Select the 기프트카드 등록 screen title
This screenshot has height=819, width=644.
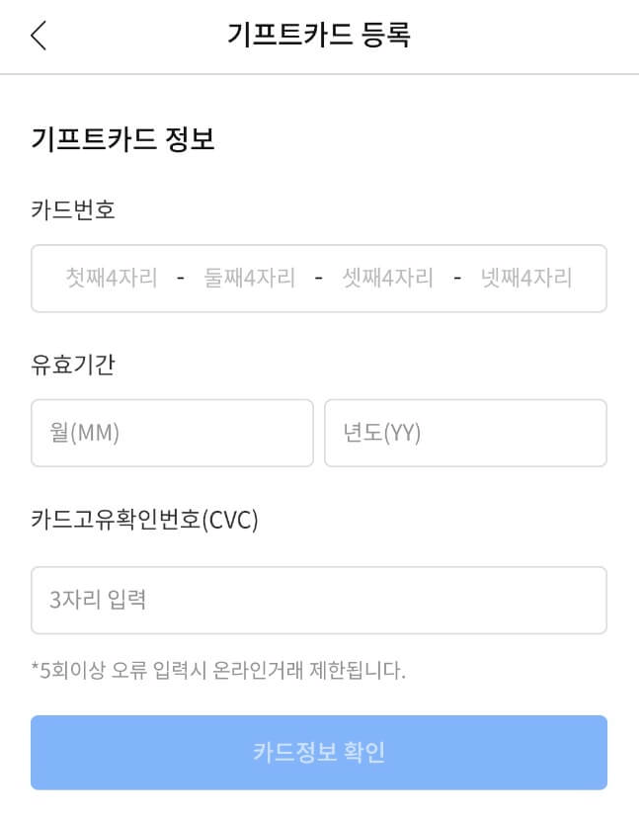(321, 33)
